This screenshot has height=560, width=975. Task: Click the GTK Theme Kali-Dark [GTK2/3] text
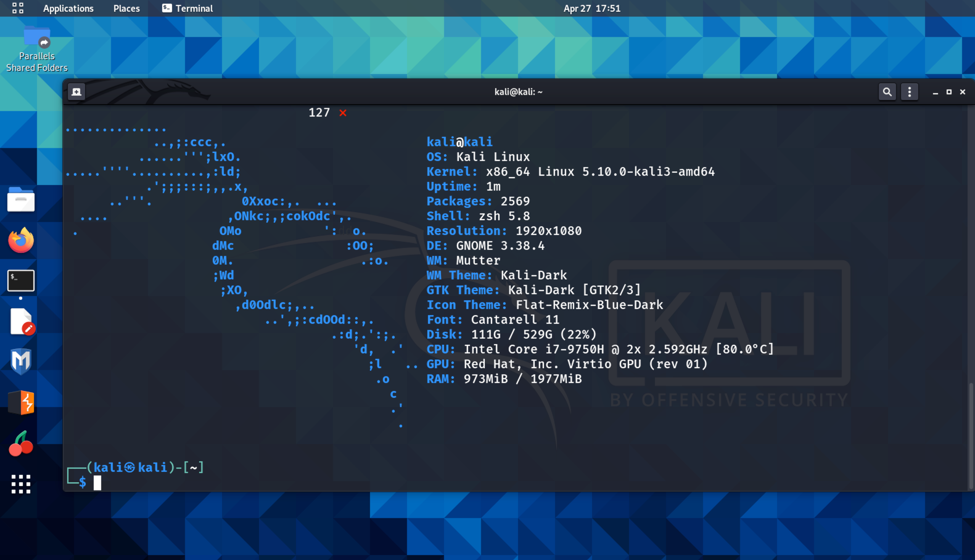tap(534, 290)
